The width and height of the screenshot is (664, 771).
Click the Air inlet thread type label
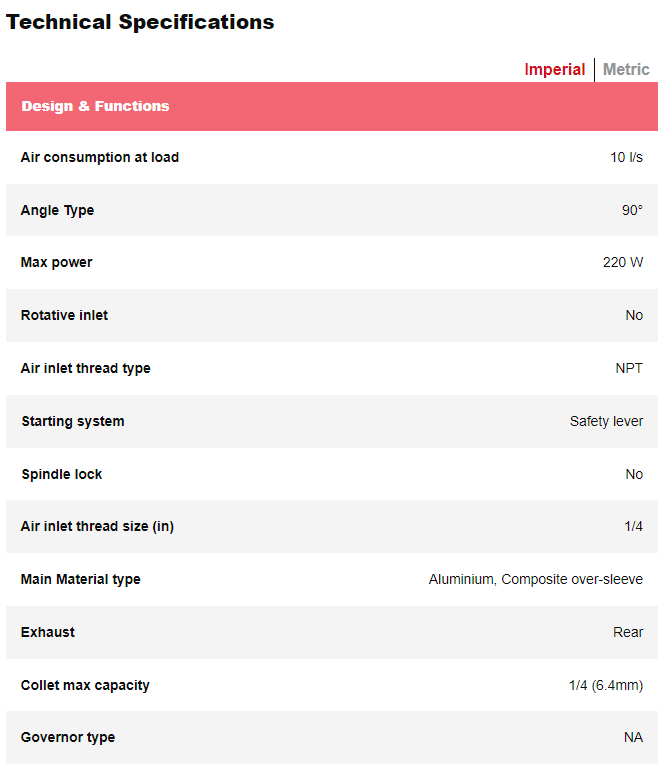(x=85, y=368)
